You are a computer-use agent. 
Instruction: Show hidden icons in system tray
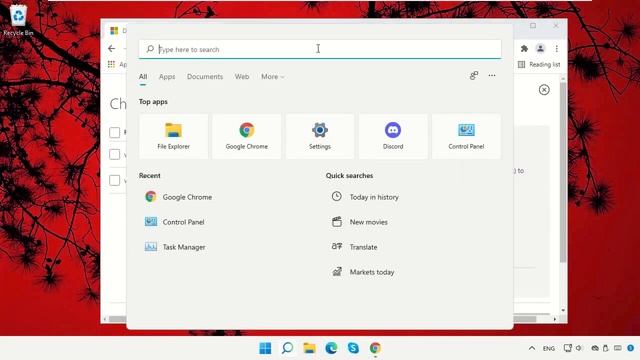click(531, 348)
